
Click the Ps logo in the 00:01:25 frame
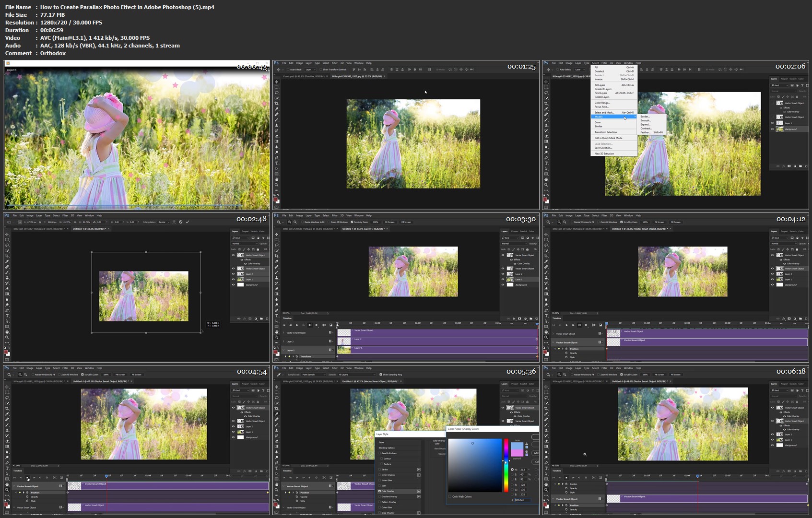[276, 63]
